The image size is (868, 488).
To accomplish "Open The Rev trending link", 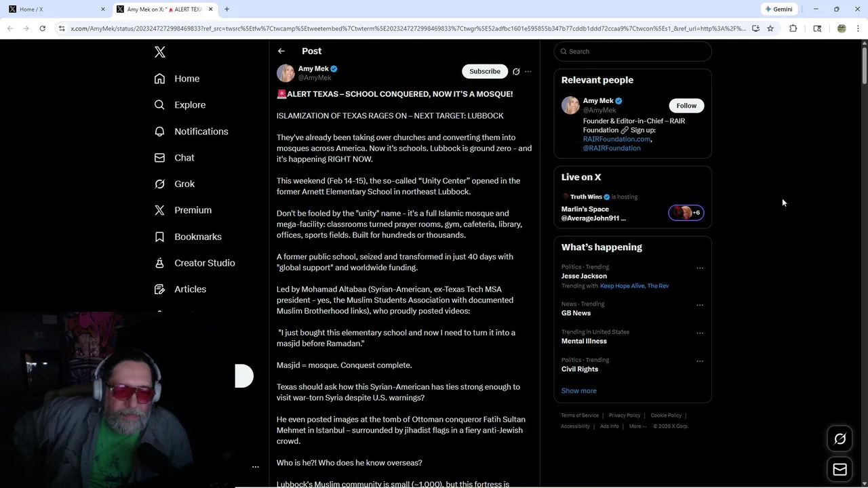I will pyautogui.click(x=658, y=286).
